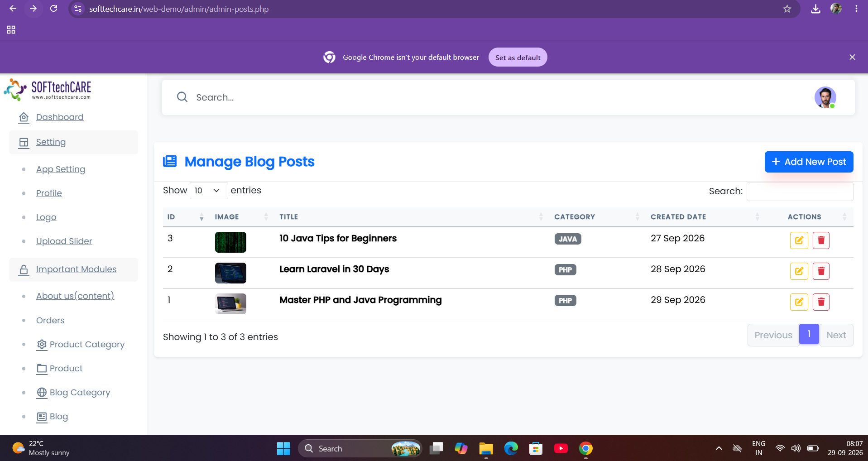Open the Orders link in sidebar
868x461 pixels.
pos(50,321)
